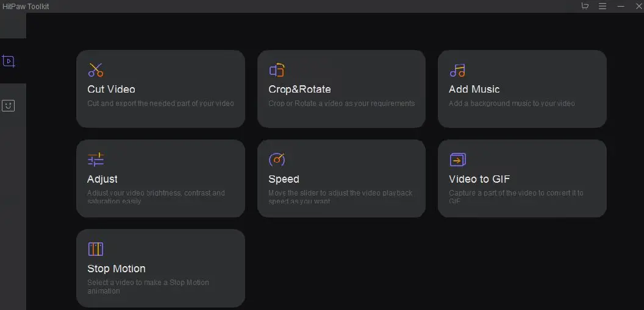Switch to the smiley-face sidebar tab
This screenshot has height=310, width=644.
(8, 106)
